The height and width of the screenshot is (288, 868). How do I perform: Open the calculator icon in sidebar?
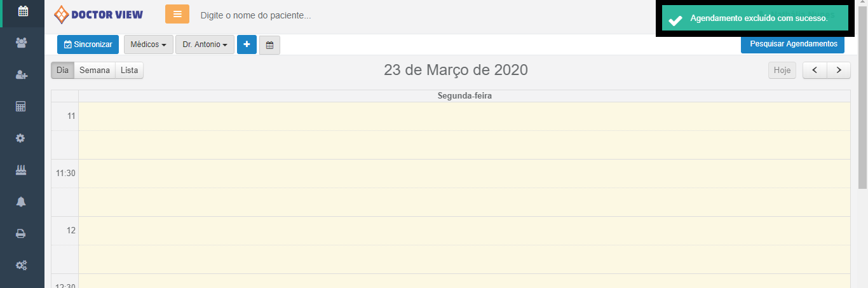(x=22, y=106)
